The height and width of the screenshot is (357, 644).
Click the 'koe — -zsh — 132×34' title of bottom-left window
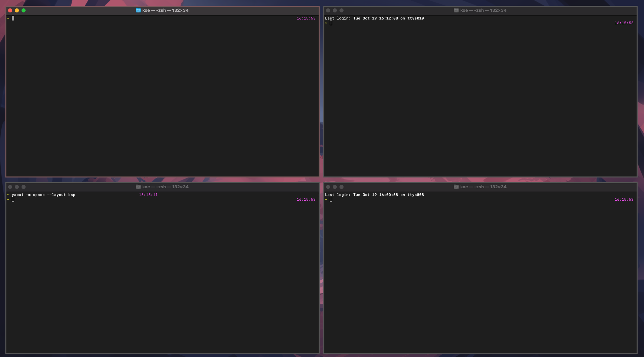pyautogui.click(x=165, y=187)
